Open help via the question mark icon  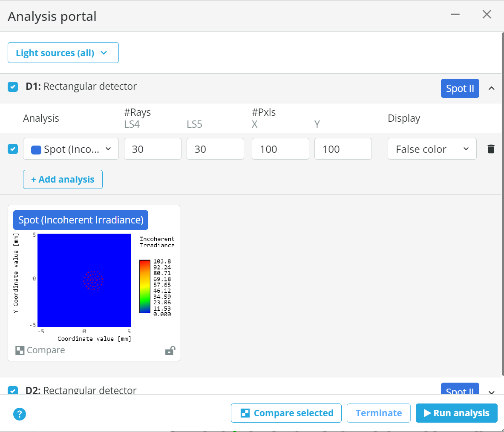pos(20,414)
